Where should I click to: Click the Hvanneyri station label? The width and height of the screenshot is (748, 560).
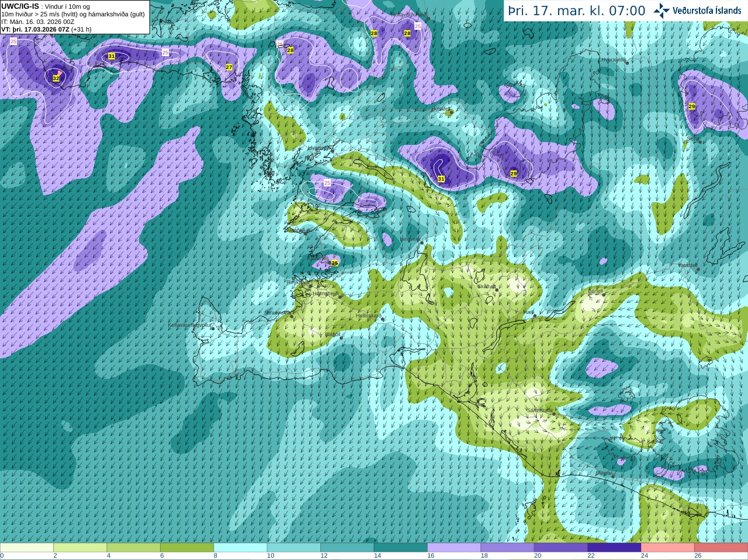[x=319, y=148]
